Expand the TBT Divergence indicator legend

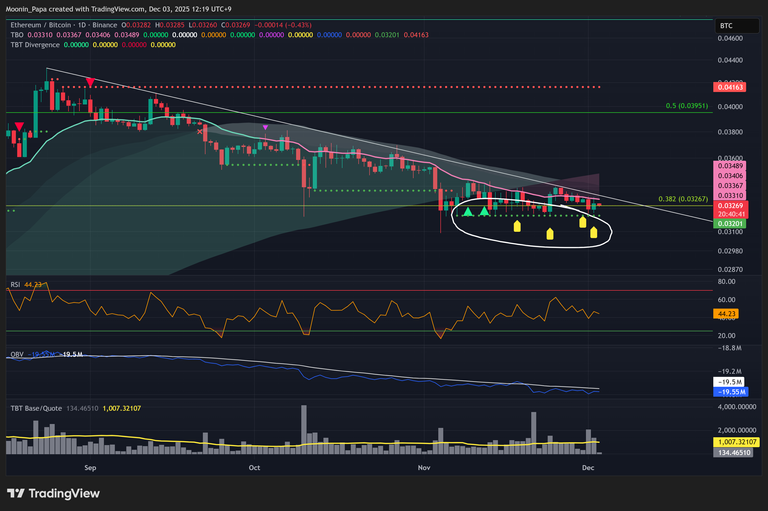pos(34,44)
